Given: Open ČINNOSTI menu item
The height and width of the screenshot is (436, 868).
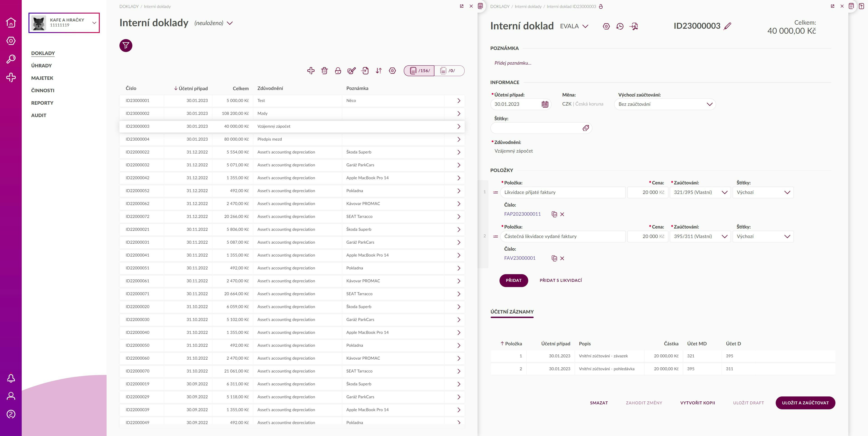Looking at the screenshot, I should point(43,91).
